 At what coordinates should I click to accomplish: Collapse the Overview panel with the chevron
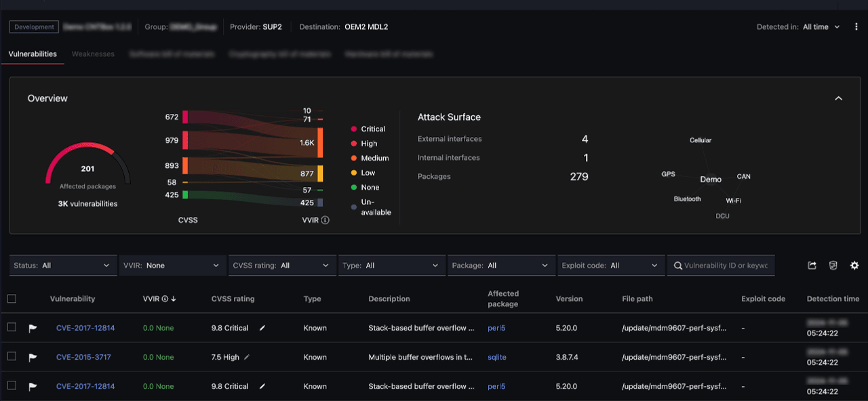(x=838, y=98)
